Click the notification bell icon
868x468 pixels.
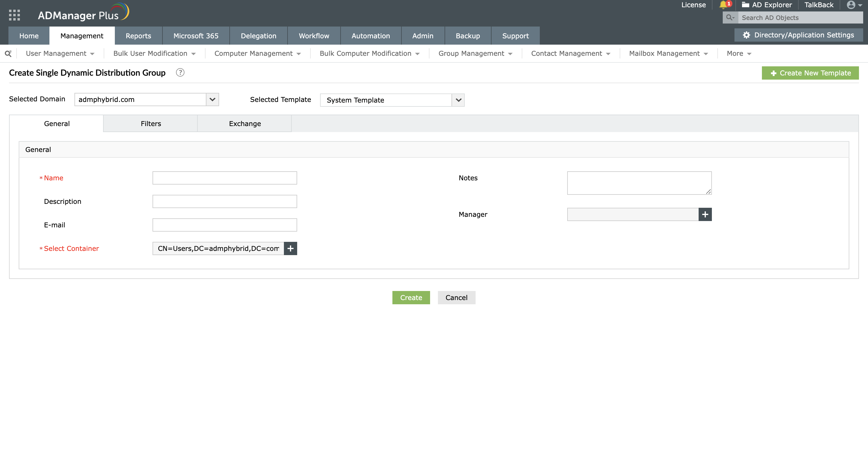coord(723,5)
